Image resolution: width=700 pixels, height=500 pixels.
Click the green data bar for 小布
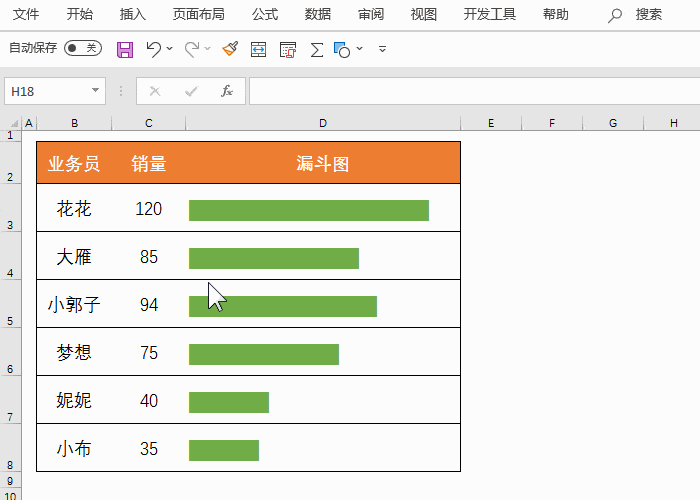[x=224, y=450]
